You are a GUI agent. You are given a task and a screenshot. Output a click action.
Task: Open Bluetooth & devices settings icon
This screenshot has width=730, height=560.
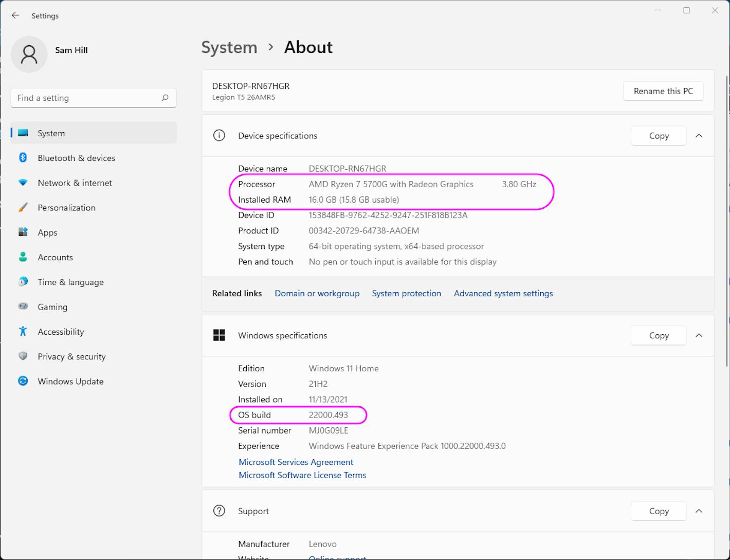click(23, 158)
